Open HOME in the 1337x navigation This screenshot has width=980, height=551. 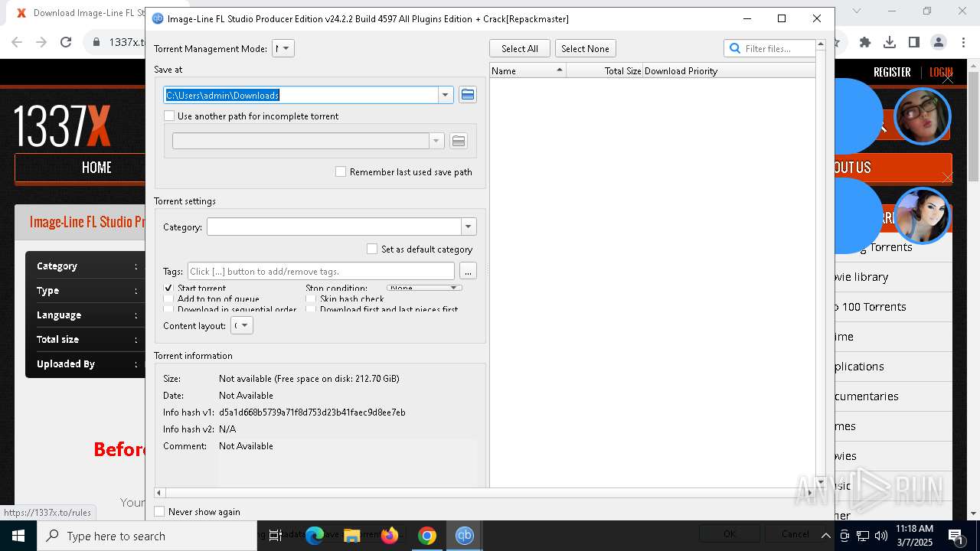point(96,168)
